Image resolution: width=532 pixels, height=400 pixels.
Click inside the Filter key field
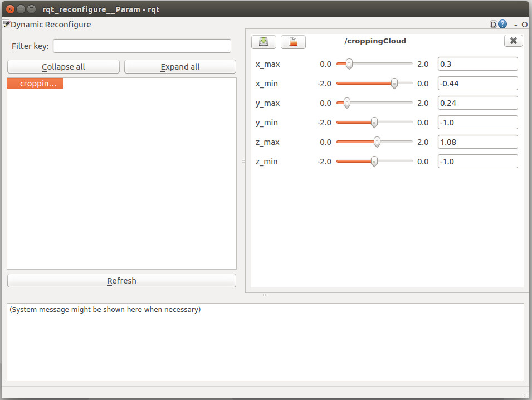(141, 46)
